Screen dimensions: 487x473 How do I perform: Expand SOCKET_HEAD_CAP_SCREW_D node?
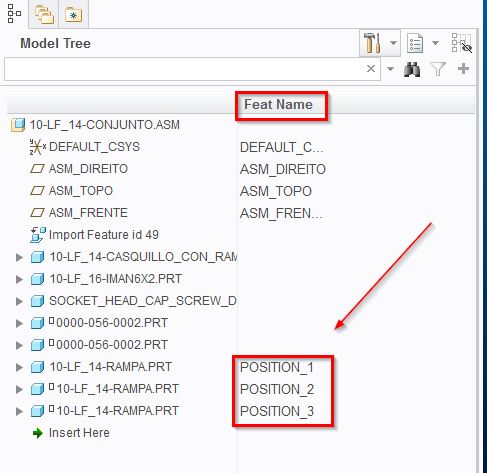click(x=20, y=301)
